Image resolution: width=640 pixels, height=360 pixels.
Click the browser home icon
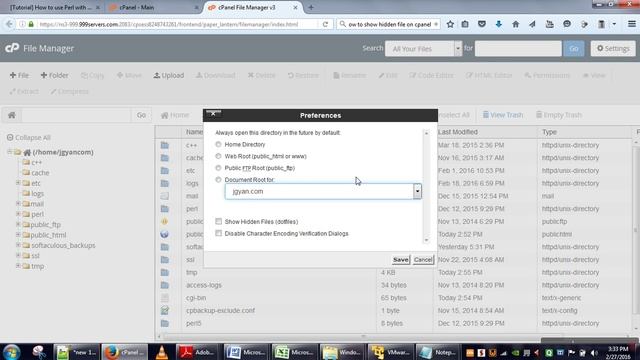(516, 24)
